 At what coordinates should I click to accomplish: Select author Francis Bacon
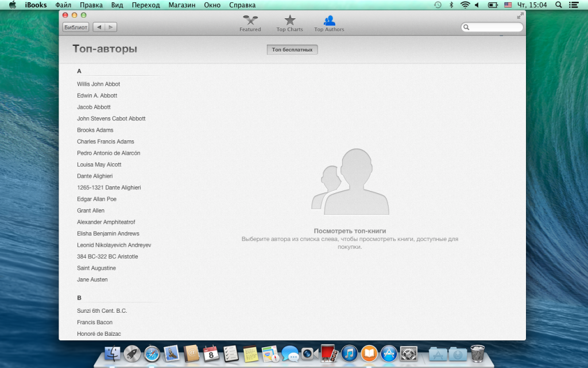[x=95, y=322]
